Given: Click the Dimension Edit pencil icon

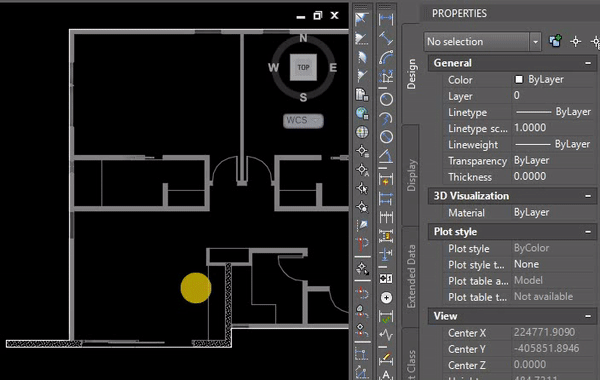Looking at the screenshot, I should click(386, 358).
